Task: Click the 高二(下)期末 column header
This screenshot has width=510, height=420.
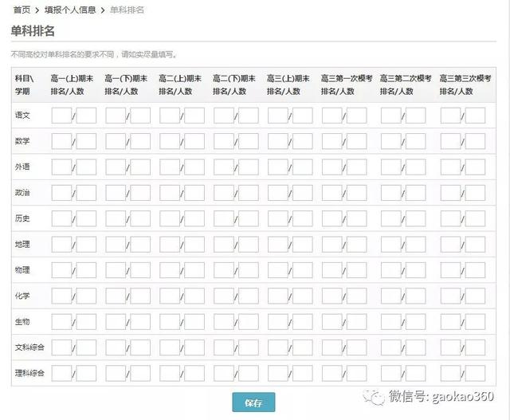Action: click(233, 84)
